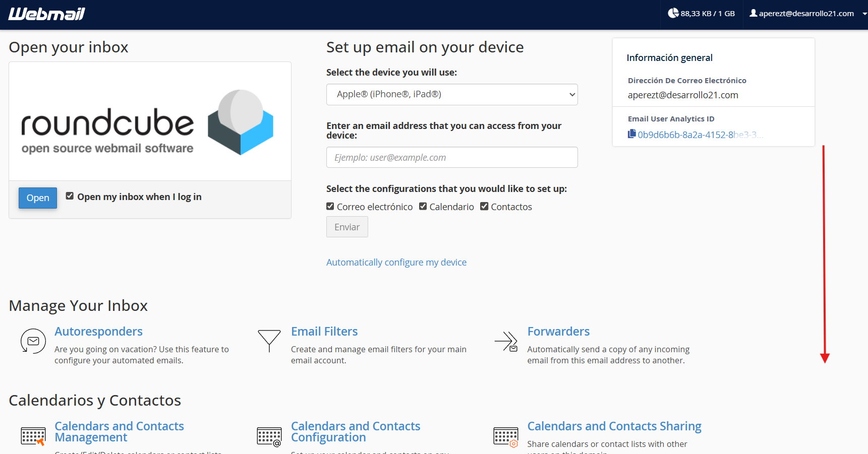This screenshot has height=454, width=868.
Task: Uncheck the Contactos checkbox
Action: (x=484, y=206)
